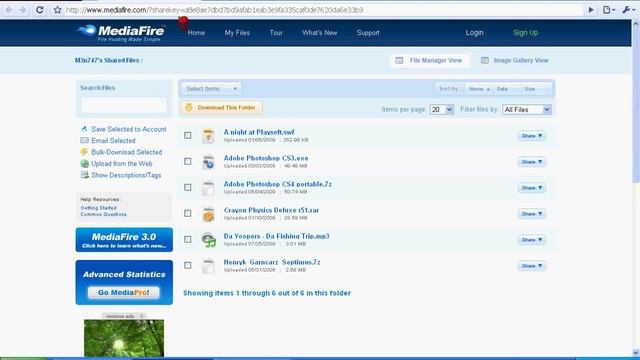Click the Go arrow beside address bar
This screenshot has width=640, height=360.
coord(590,10)
